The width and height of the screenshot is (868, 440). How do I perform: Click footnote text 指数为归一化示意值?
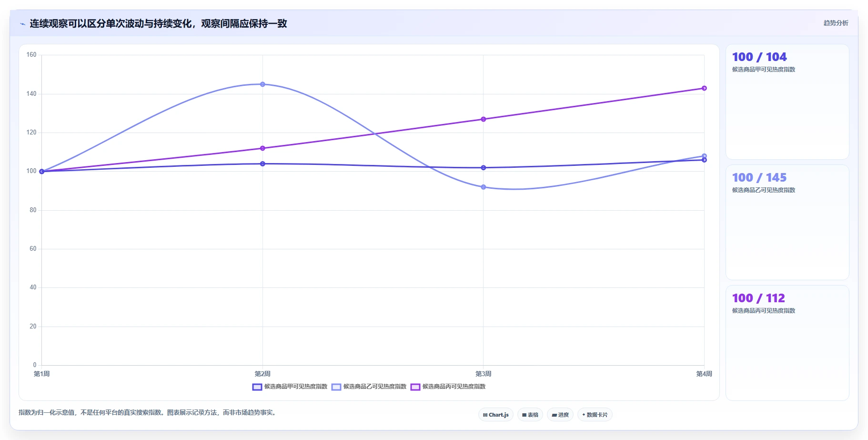tap(46, 413)
